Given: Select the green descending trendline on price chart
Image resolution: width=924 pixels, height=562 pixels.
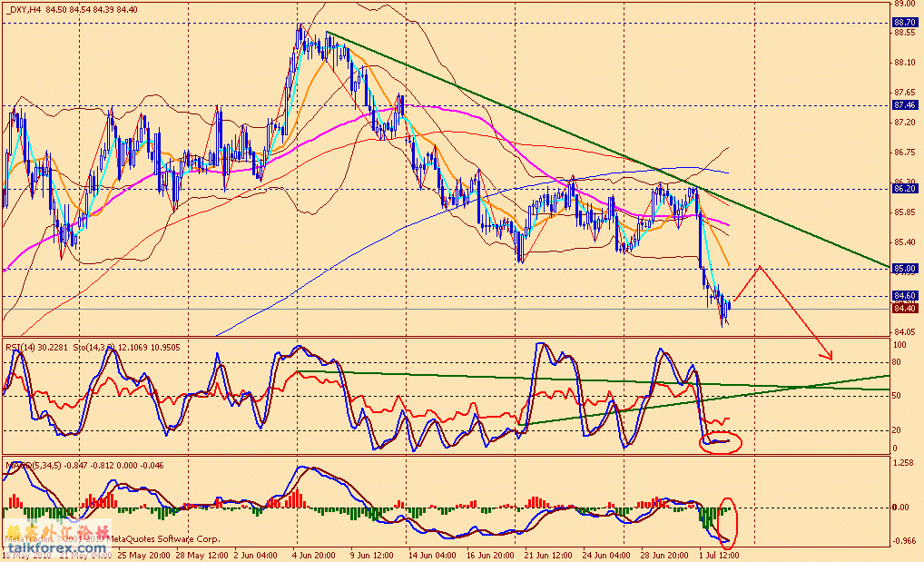Looking at the screenshot, I should click(x=607, y=149).
